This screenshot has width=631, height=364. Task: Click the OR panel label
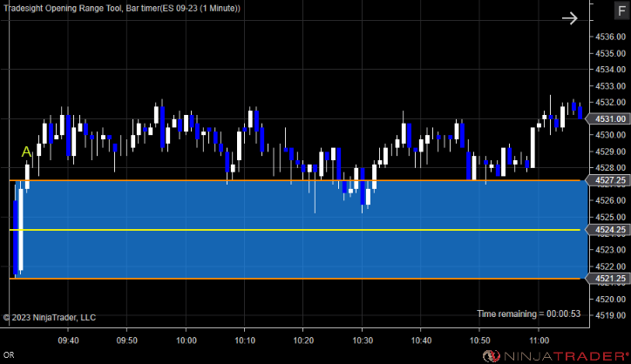coord(9,355)
